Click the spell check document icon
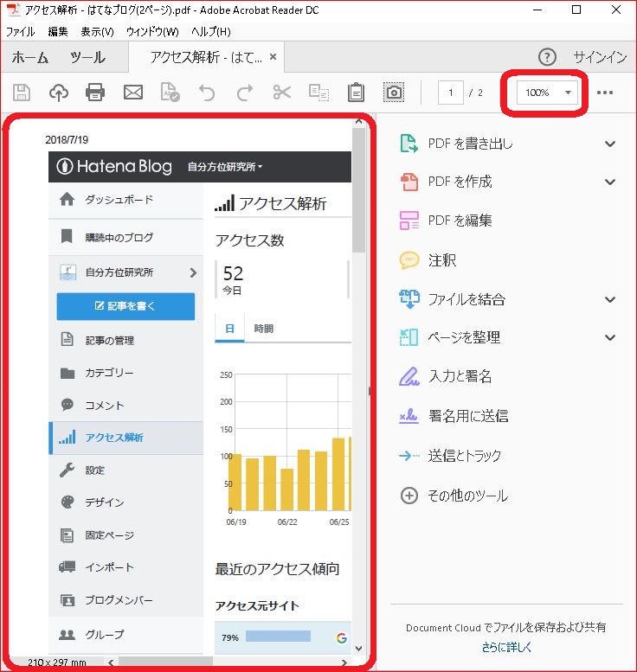637x672 pixels. [170, 93]
